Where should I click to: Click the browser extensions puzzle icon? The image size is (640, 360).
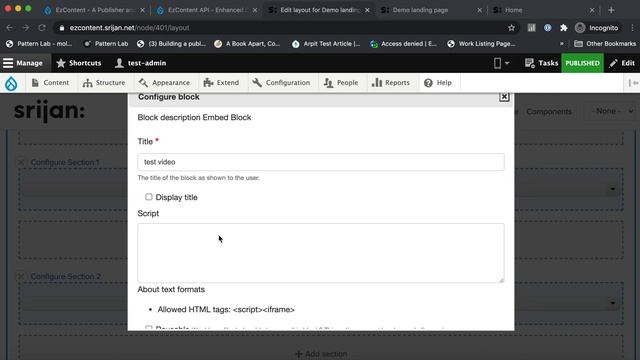564,28
